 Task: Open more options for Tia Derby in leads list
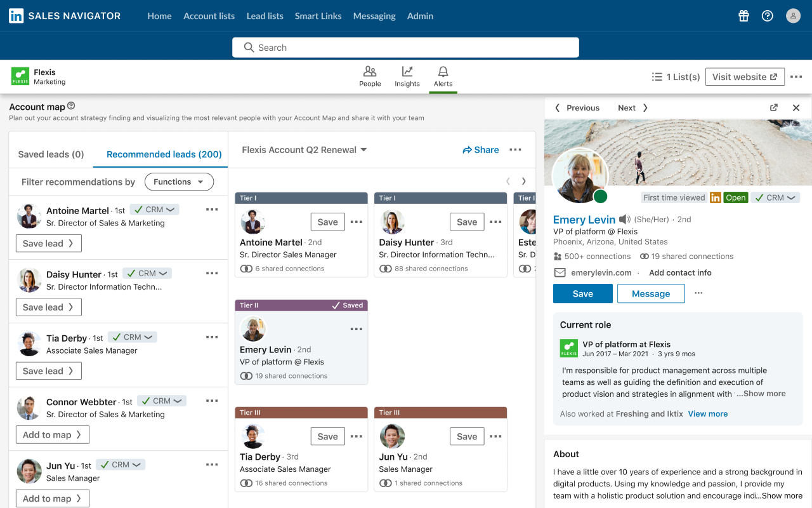[x=212, y=337]
